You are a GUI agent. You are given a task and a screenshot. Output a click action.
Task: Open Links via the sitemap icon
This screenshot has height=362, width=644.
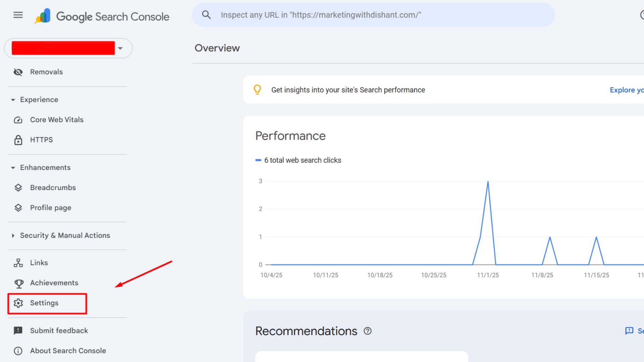[x=18, y=262]
